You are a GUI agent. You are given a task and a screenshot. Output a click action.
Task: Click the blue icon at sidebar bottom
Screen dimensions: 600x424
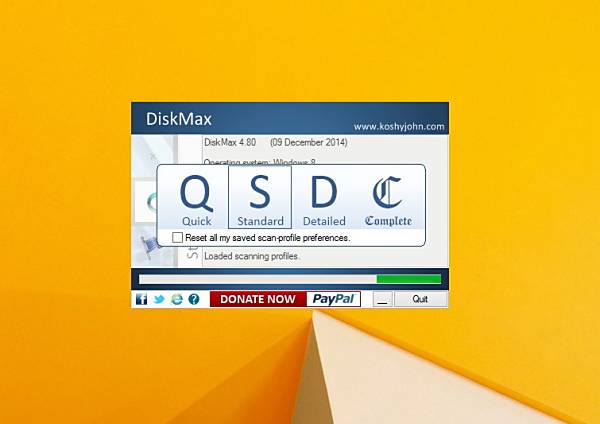tap(146, 242)
